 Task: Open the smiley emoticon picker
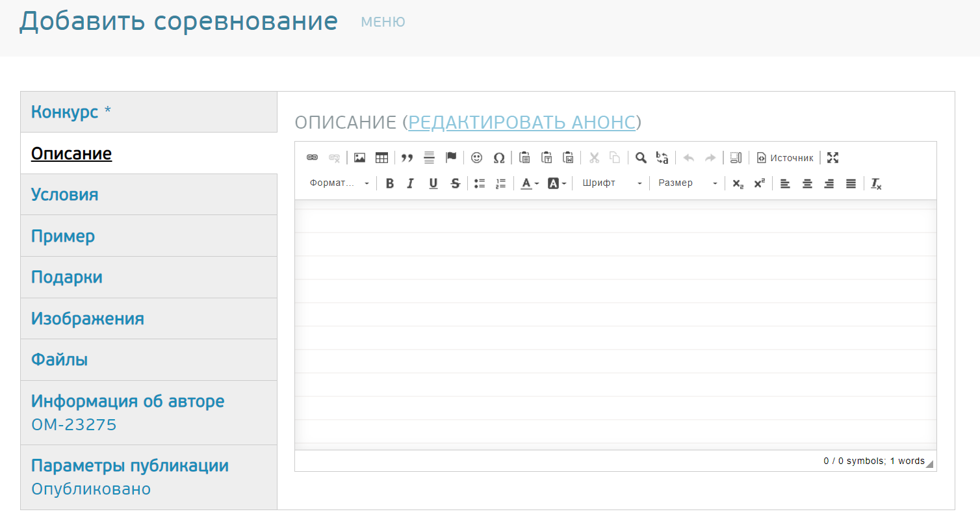[476, 158]
